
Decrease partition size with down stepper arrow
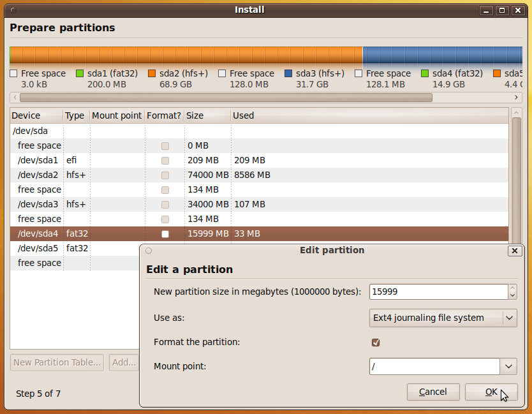click(x=512, y=295)
